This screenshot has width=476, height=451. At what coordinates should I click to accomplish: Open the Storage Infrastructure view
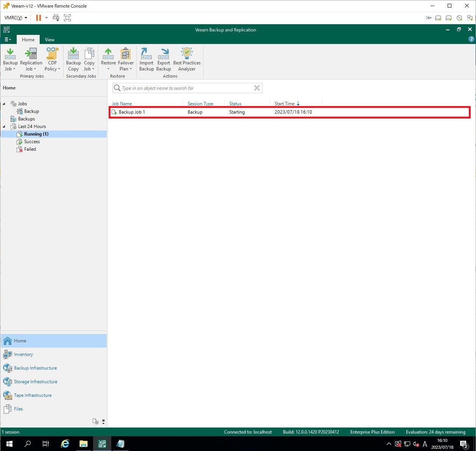(54, 382)
